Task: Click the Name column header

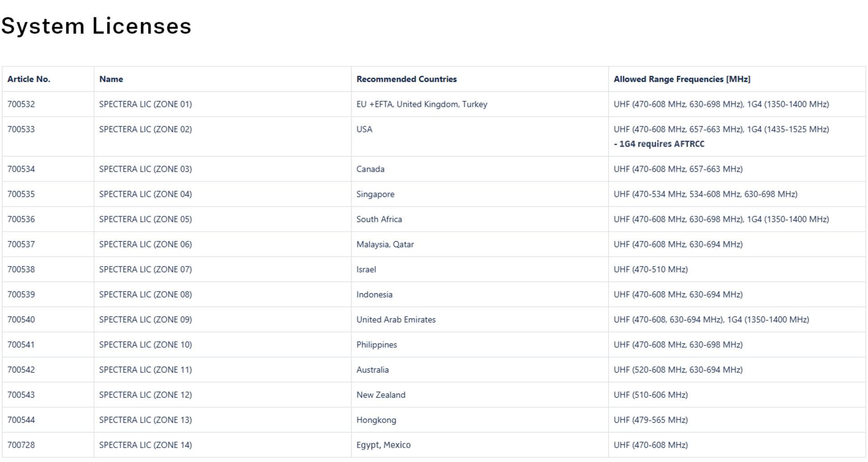Action: pos(111,79)
